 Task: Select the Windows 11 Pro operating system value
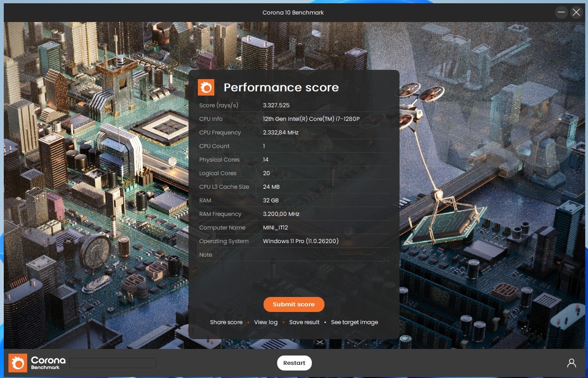[x=301, y=241]
